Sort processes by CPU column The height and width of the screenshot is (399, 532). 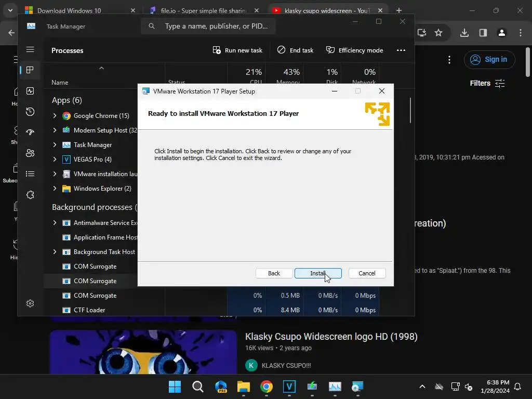coord(247,76)
